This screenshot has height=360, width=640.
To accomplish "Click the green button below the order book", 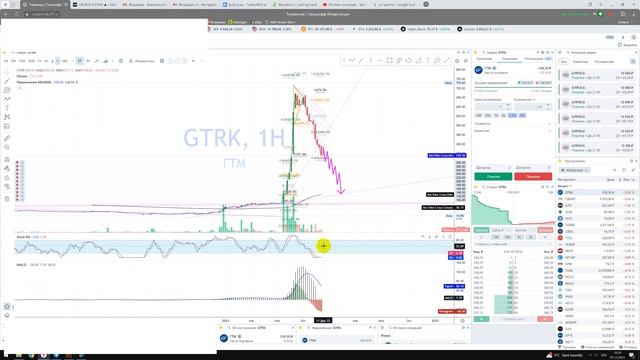I will (481, 319).
